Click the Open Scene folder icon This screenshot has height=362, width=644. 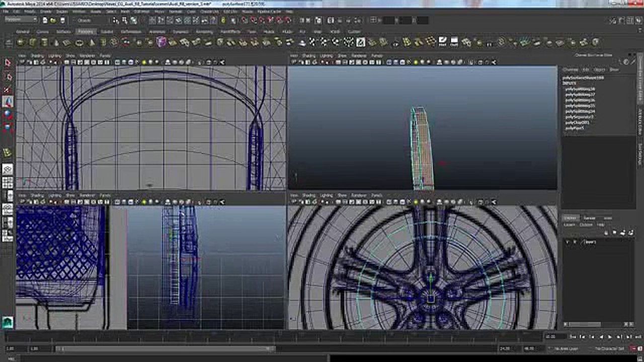(x=53, y=21)
